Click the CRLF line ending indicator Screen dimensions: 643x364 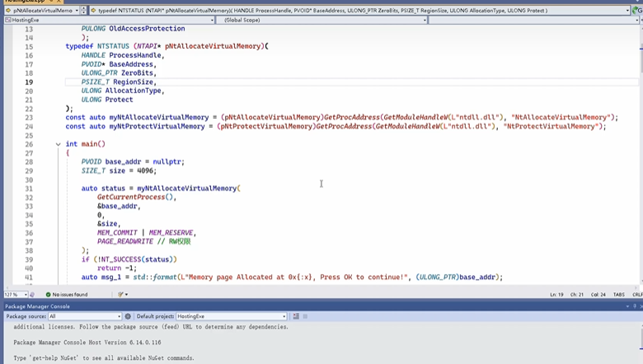click(638, 294)
